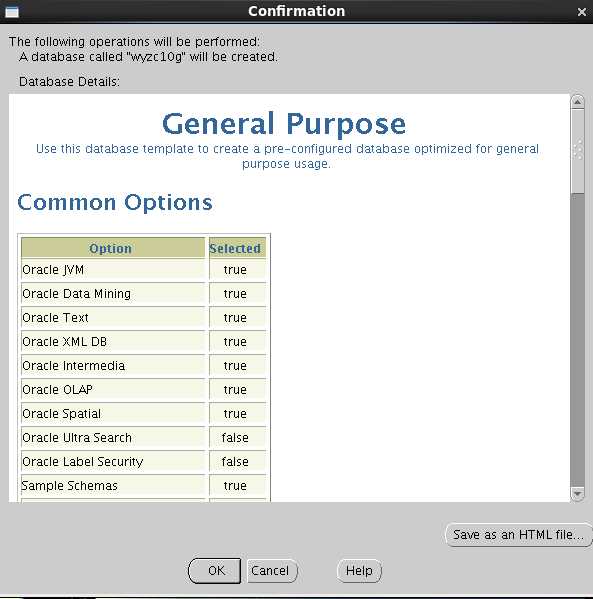The width and height of the screenshot is (593, 599).
Task: Click the true value for Oracle XML DB
Action: click(x=235, y=342)
